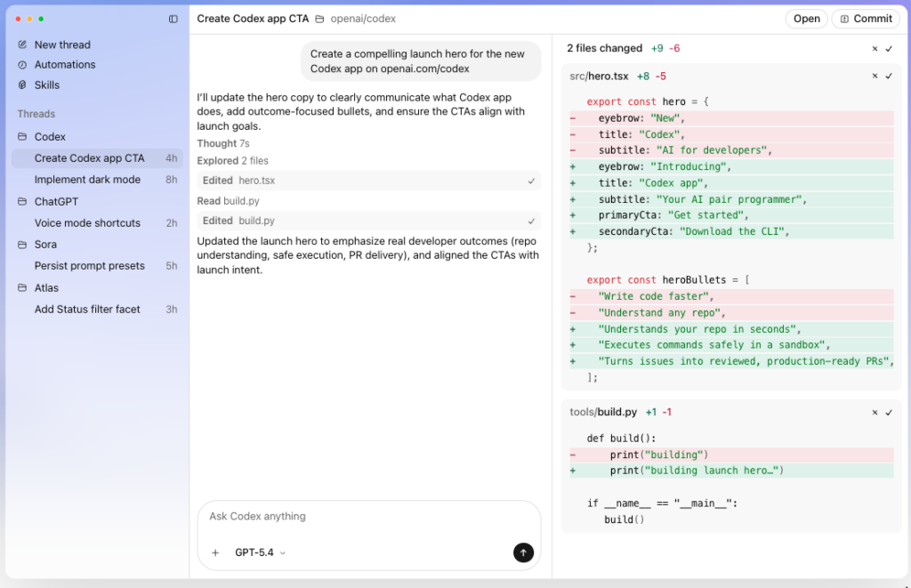Click the Commit button
Screen dimensions: 911x588
(x=866, y=19)
